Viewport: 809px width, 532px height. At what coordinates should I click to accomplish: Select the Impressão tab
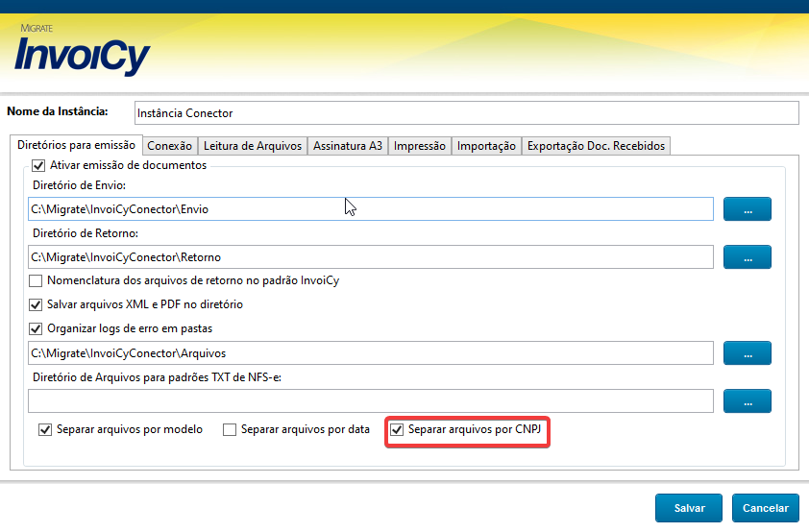420,146
